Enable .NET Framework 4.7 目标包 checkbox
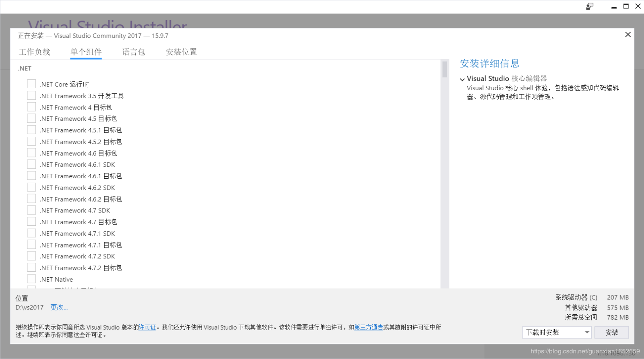The image size is (644, 359). pyautogui.click(x=31, y=222)
